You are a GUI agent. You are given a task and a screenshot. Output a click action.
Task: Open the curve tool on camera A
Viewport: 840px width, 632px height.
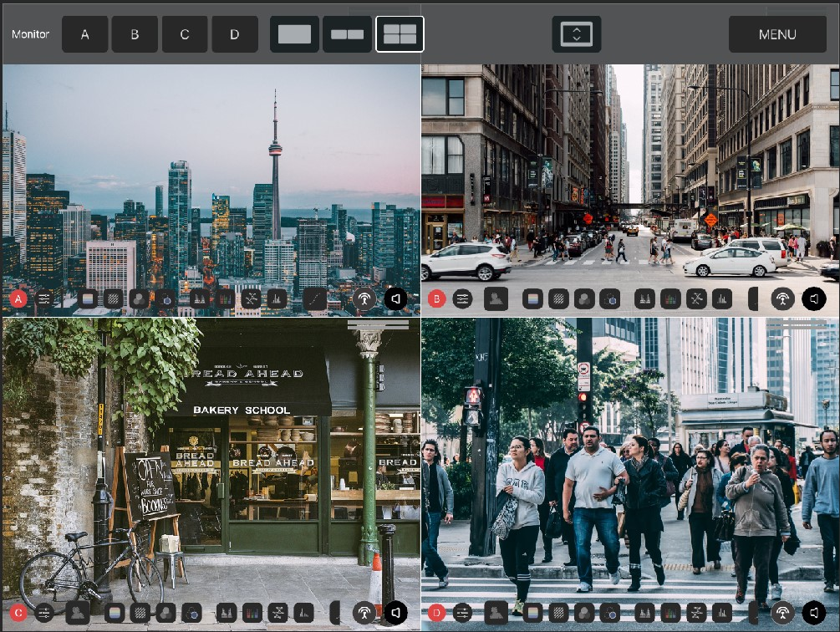tap(315, 298)
